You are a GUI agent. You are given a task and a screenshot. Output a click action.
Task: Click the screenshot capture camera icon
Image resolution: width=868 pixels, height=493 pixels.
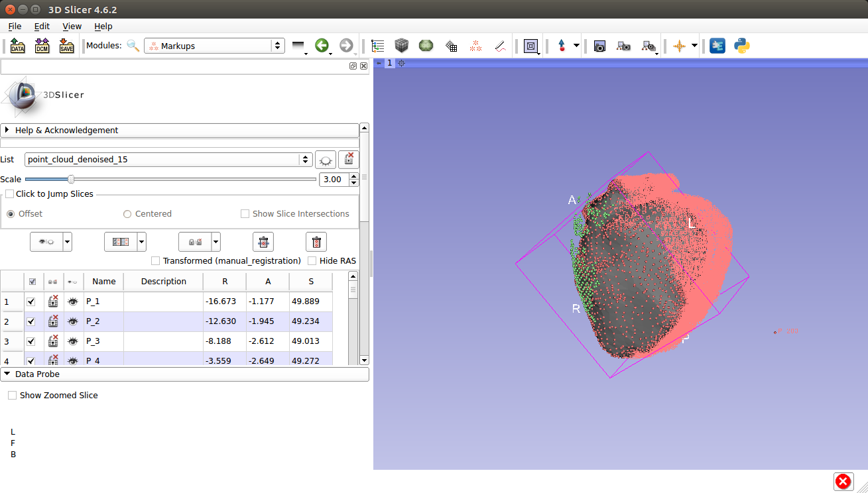tap(599, 46)
